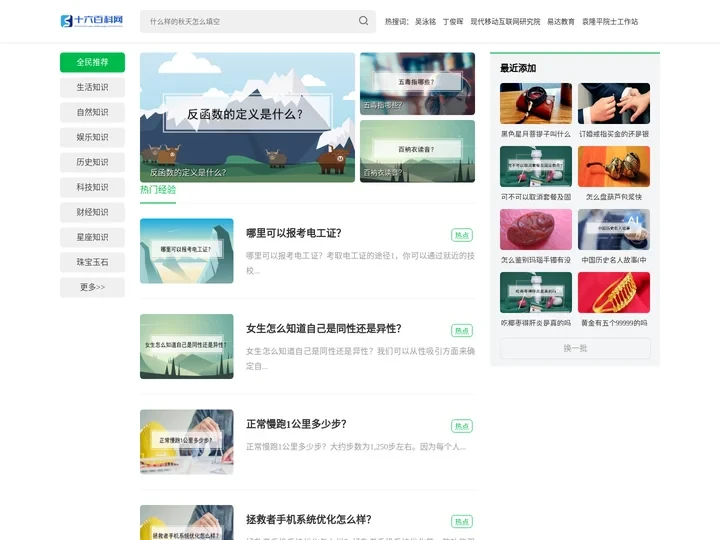Open the 可不可以取消套餐 thumbnail

pyautogui.click(x=536, y=166)
